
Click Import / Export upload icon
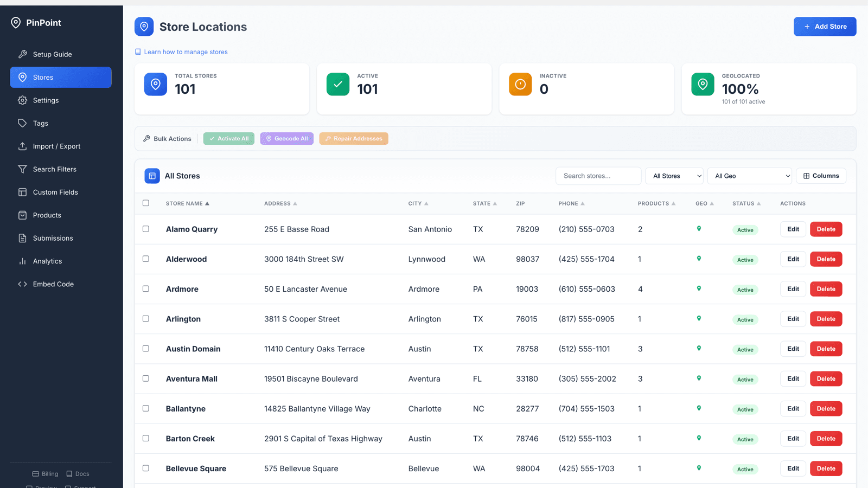(22, 146)
